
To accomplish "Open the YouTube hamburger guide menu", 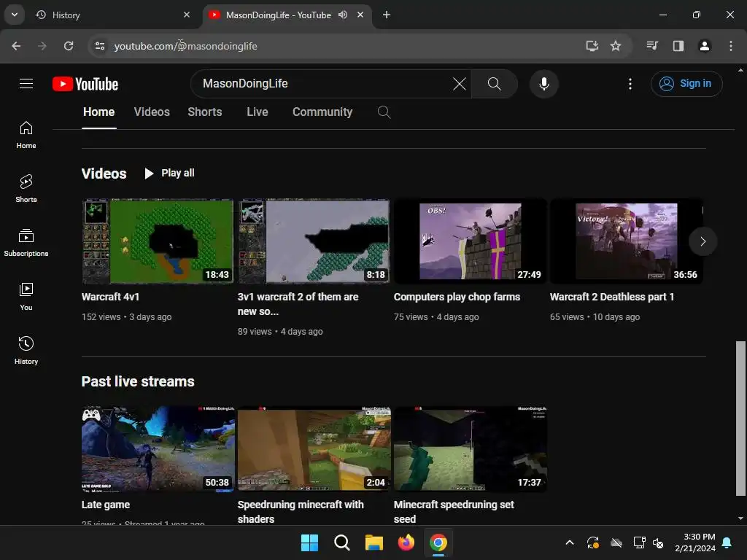I will click(x=26, y=84).
